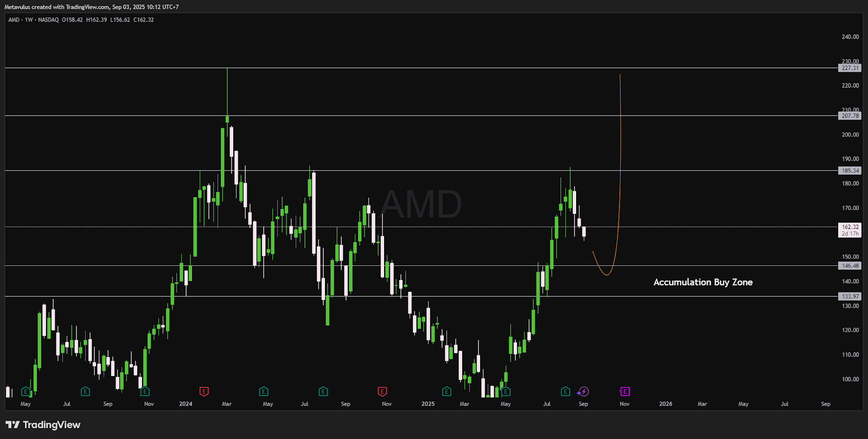Viewport: 868px width, 439px height.
Task: Click the H162.39 high value in legend
Action: click(x=97, y=20)
